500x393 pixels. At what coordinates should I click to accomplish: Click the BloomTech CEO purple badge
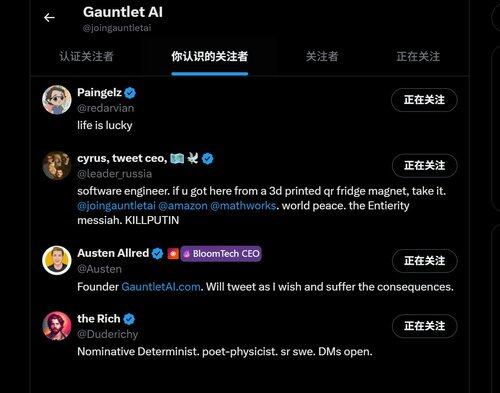pos(221,254)
